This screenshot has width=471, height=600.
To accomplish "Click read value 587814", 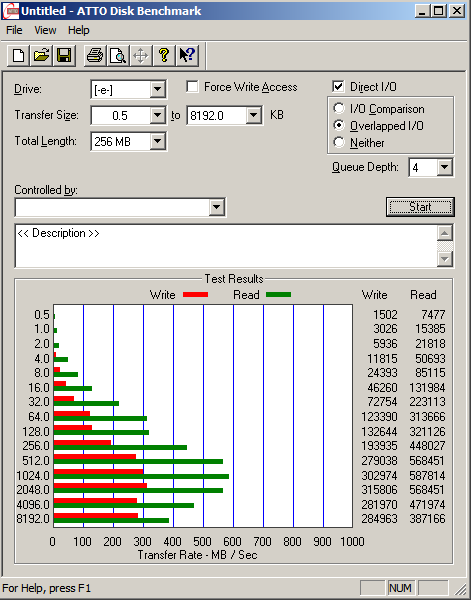I will pos(427,475).
